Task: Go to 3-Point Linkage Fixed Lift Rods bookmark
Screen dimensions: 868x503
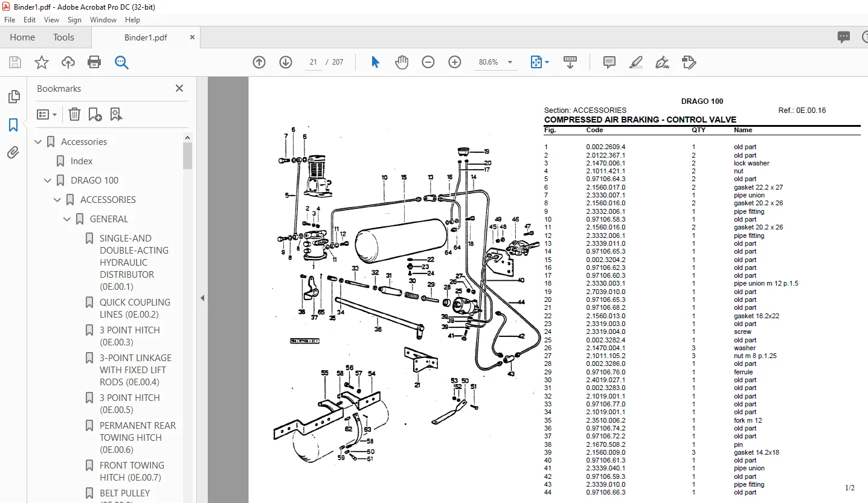Action: [x=135, y=370]
